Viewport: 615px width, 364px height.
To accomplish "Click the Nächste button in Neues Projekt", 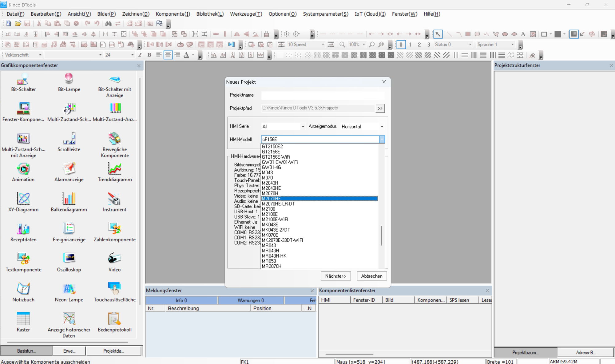I will click(335, 276).
